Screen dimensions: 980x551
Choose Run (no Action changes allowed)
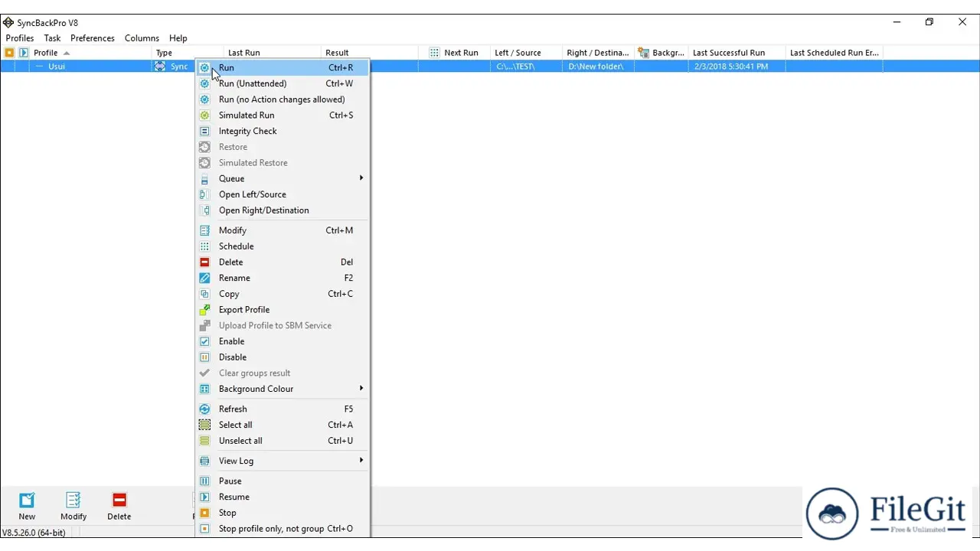click(x=283, y=99)
